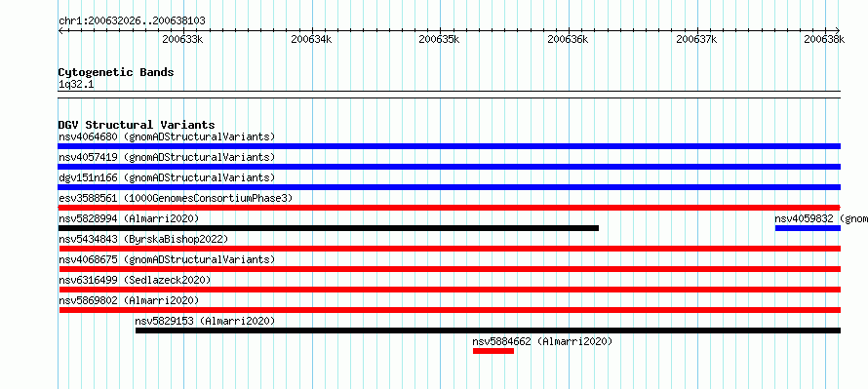Click the nsv5829153 black variant bar

point(488,331)
